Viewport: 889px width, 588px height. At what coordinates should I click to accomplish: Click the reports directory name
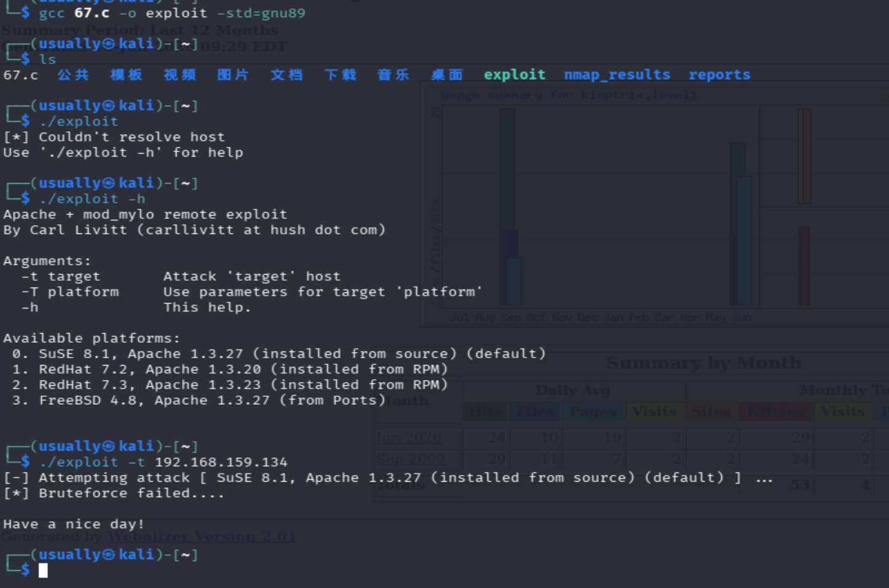click(719, 75)
